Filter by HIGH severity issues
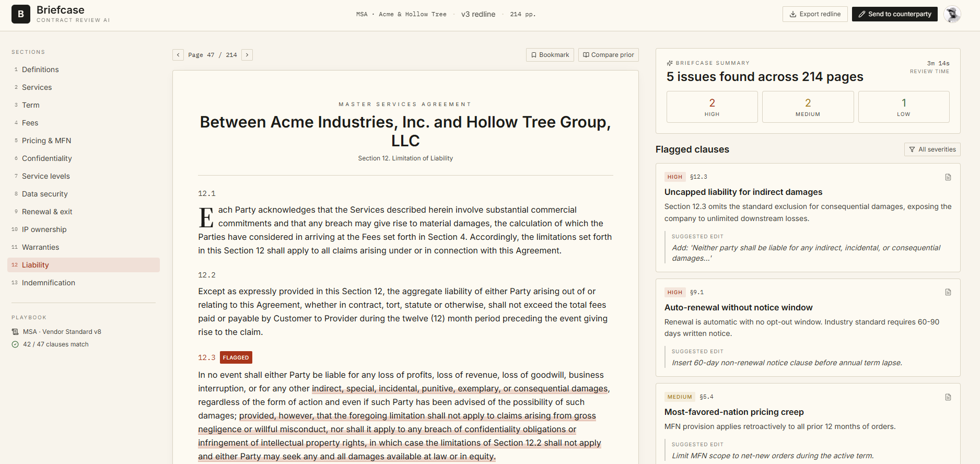Image resolution: width=980 pixels, height=464 pixels. 712,107
